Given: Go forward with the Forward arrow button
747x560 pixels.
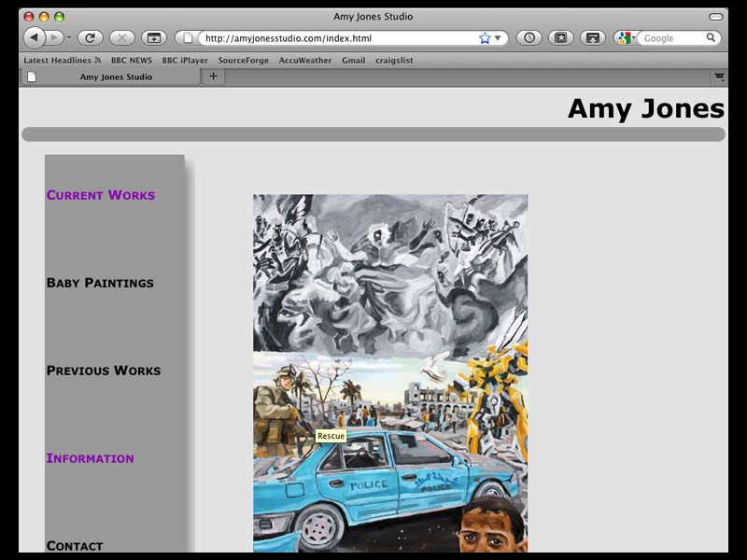Looking at the screenshot, I should click(54, 37).
